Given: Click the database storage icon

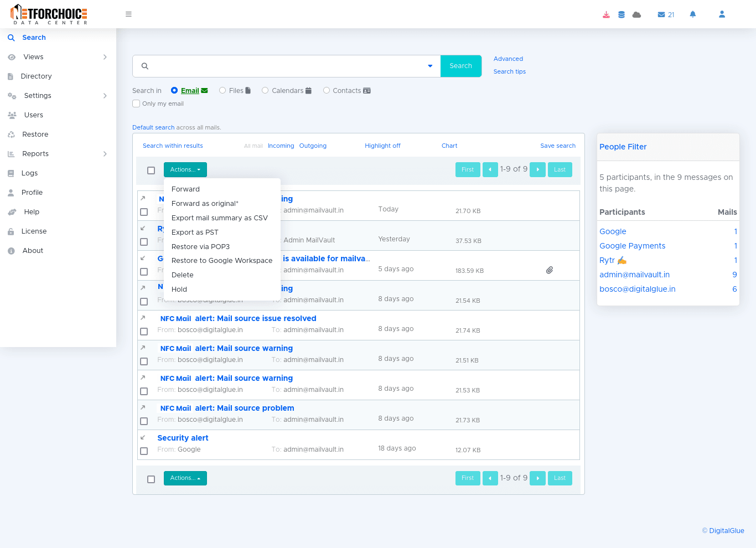Looking at the screenshot, I should [622, 14].
